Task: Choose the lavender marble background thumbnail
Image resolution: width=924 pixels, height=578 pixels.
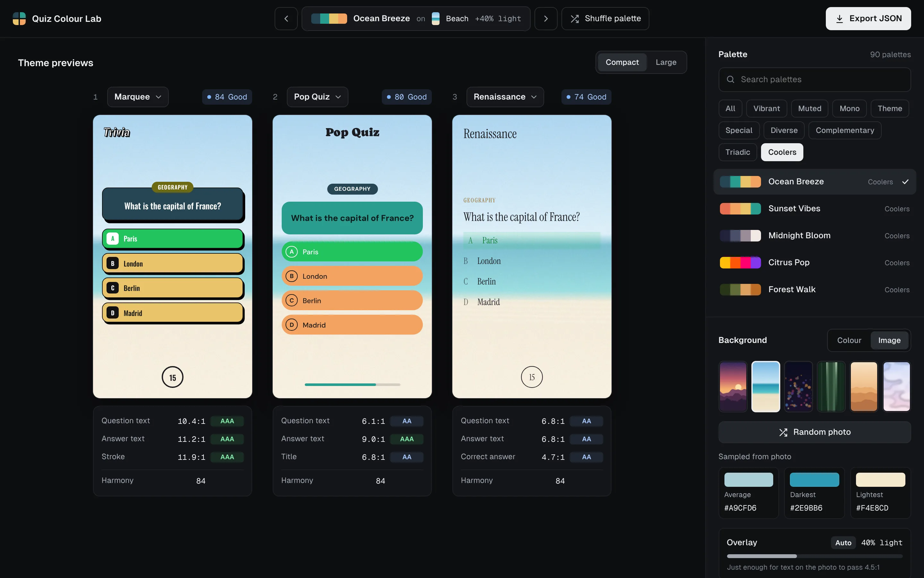Action: [x=896, y=387]
